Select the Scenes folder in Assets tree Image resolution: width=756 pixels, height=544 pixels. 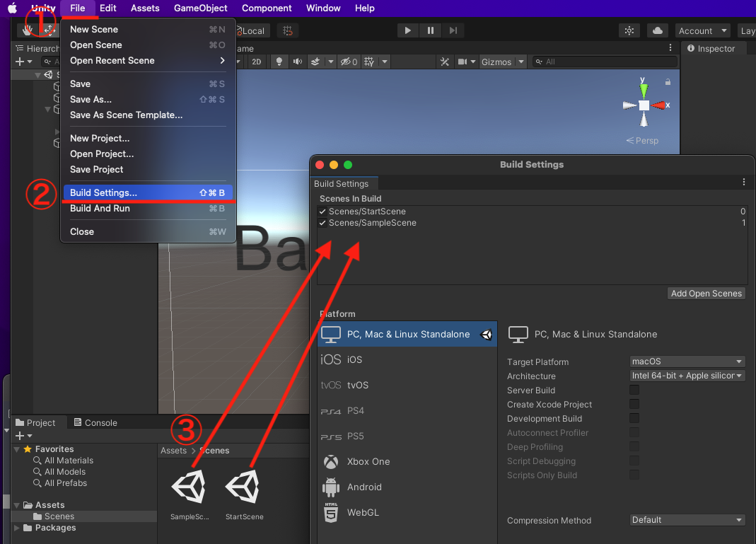[x=59, y=516]
